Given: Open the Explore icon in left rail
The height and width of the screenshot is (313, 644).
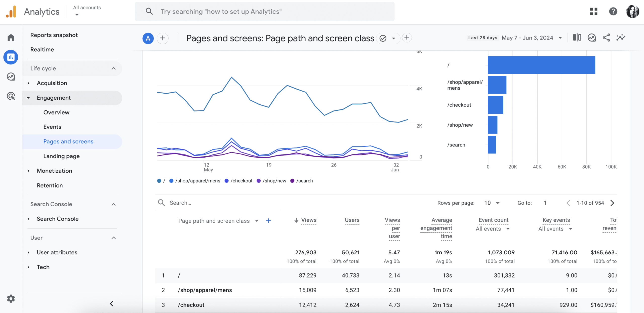Looking at the screenshot, I should 11,76.
